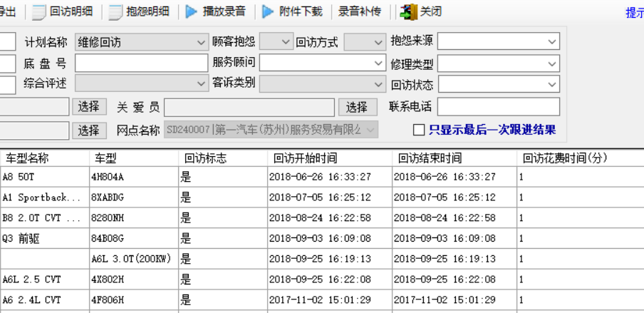Viewport: 644px width, 313px height.
Task: Enable 只显示最后一次跟进结果 checkbox
Action: pos(420,130)
